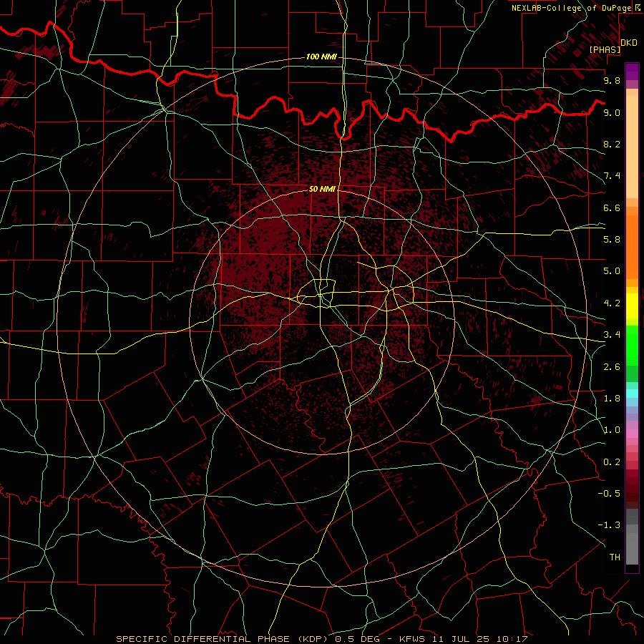This screenshot has width=644, height=644.
Task: Click the 6.6 scale value
Action: coord(612,208)
